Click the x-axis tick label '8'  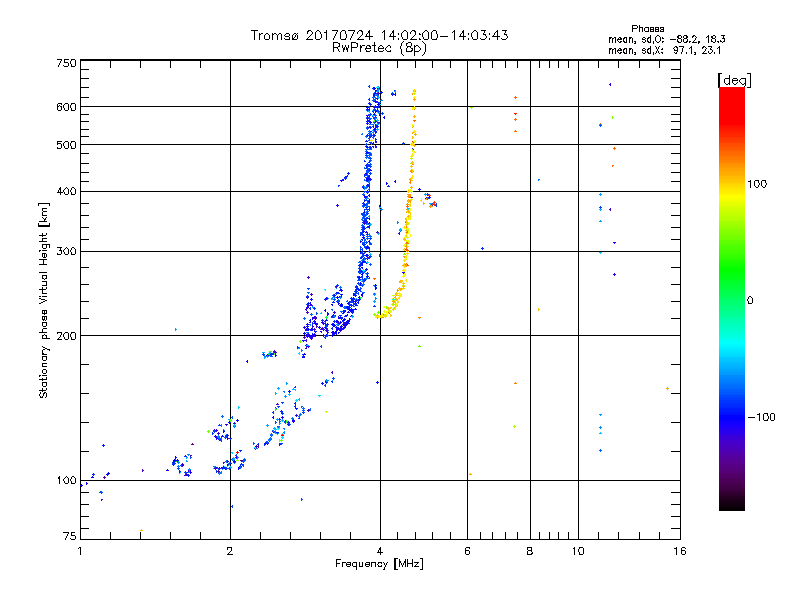point(530,551)
